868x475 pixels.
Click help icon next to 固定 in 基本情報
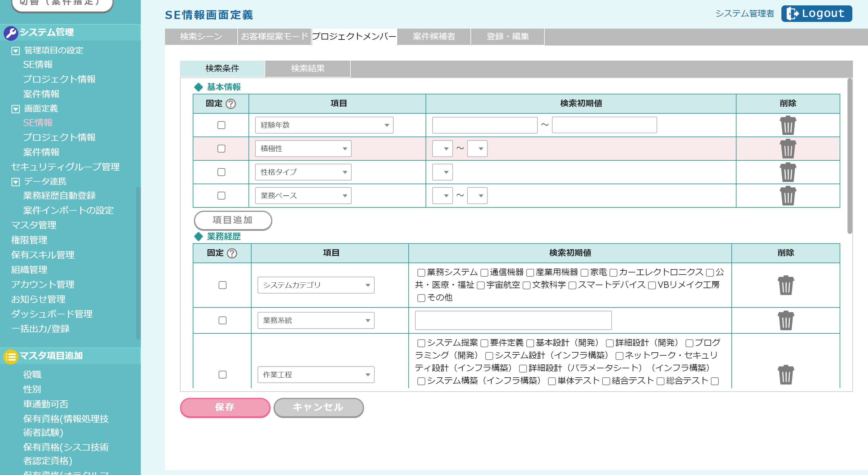(x=231, y=104)
